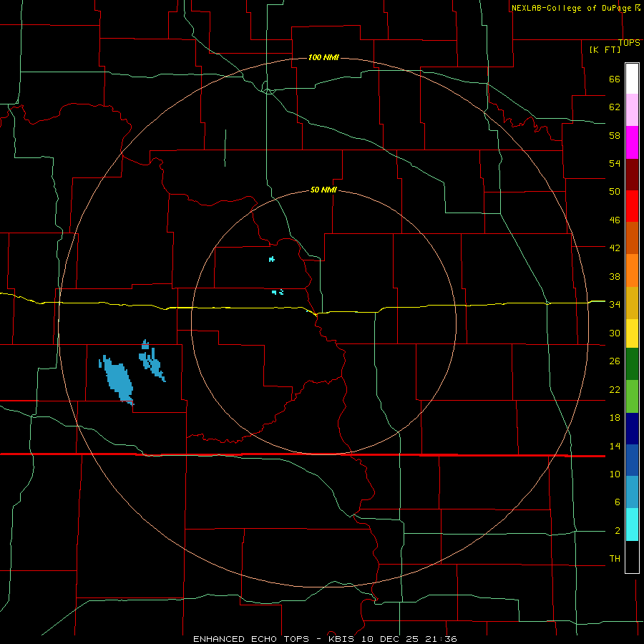Click the medium blue 10-14 kft swatch
Image resolution: width=644 pixels, height=644 pixels.
(x=632, y=460)
